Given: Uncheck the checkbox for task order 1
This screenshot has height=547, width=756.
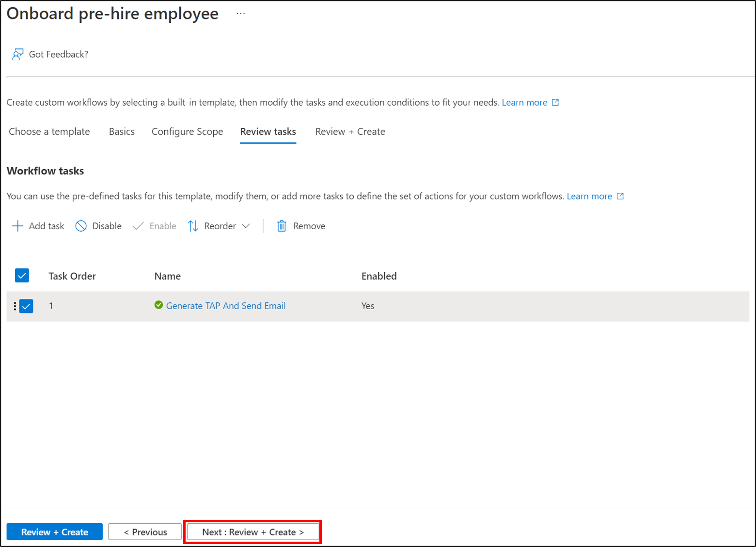Looking at the screenshot, I should pos(26,306).
